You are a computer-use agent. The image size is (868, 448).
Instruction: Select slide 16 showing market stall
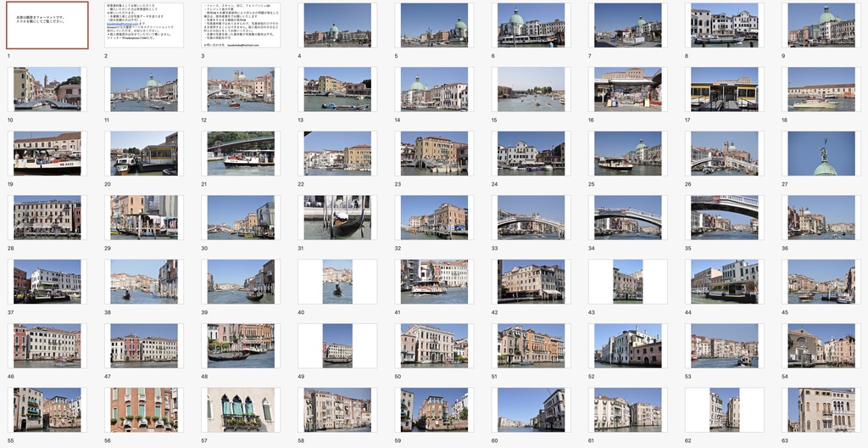[628, 89]
